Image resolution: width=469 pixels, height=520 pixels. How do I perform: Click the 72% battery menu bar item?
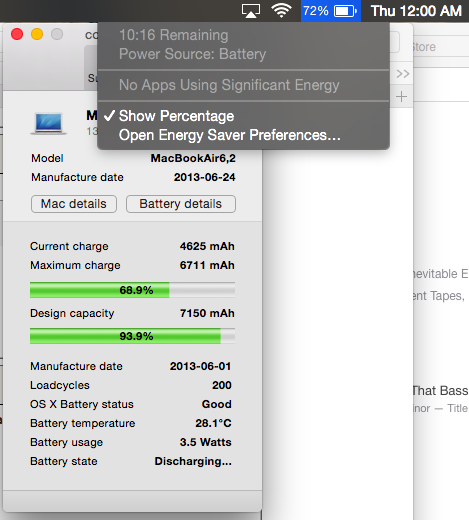tap(331, 11)
